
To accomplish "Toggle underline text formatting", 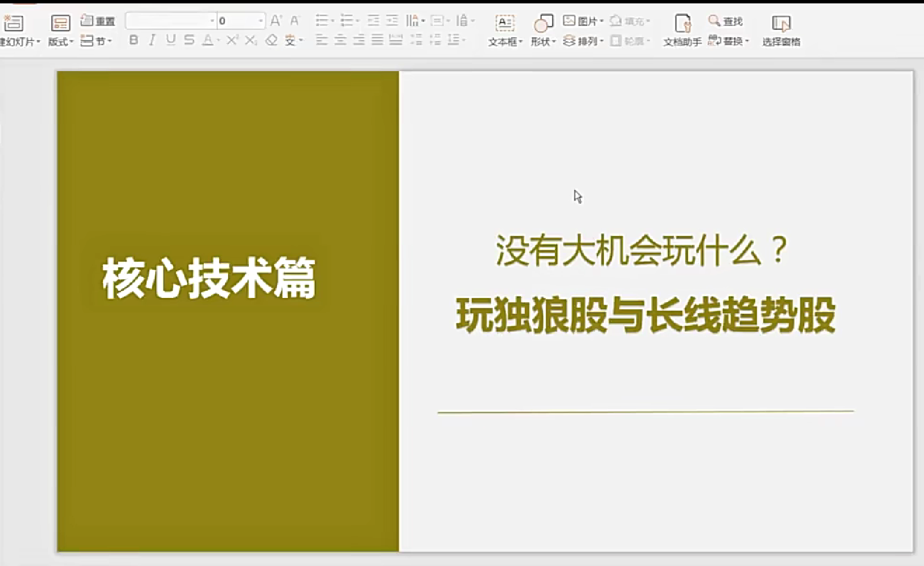I will pyautogui.click(x=170, y=40).
